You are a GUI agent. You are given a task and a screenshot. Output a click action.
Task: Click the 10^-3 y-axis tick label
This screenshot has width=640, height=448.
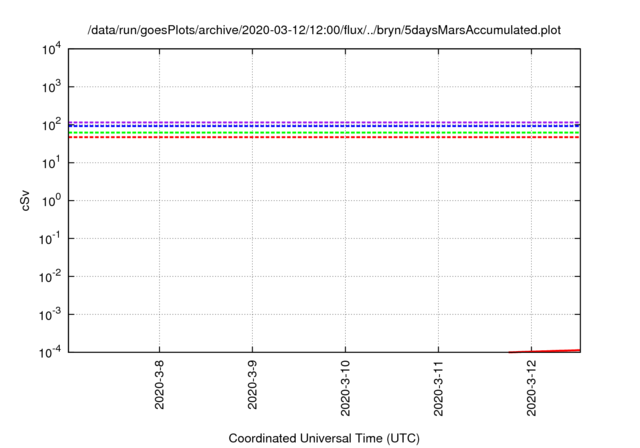pos(50,315)
